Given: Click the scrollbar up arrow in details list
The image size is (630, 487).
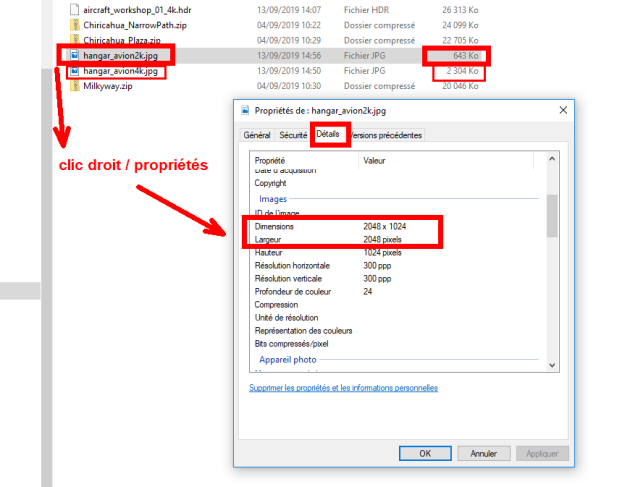Looking at the screenshot, I should [x=552, y=158].
